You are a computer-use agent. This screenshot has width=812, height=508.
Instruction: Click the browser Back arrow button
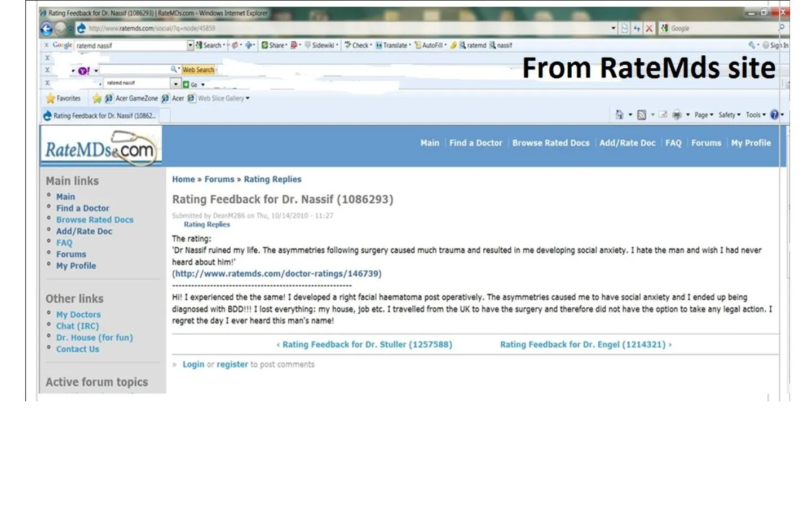click(x=46, y=29)
